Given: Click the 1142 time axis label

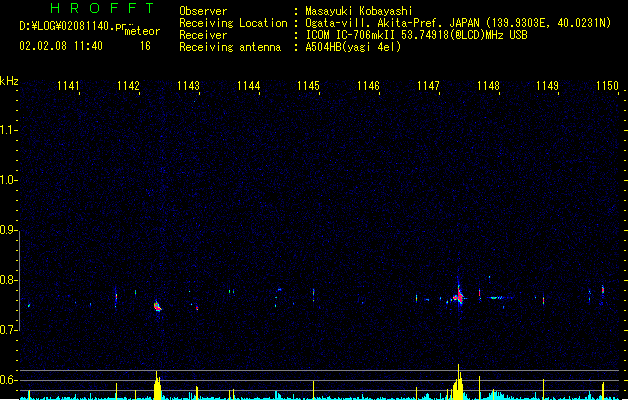Looking at the screenshot, I should tap(128, 86).
